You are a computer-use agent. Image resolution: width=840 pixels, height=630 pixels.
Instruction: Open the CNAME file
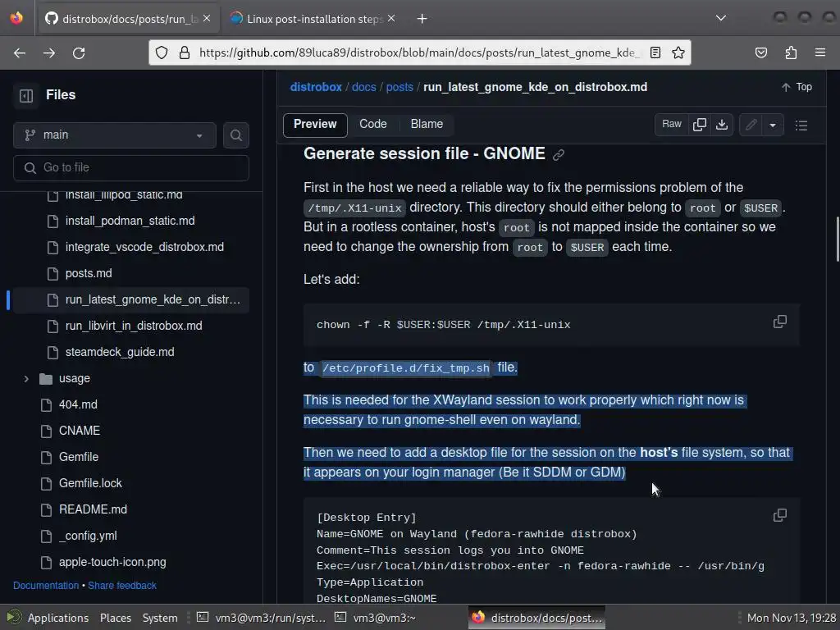(x=80, y=431)
